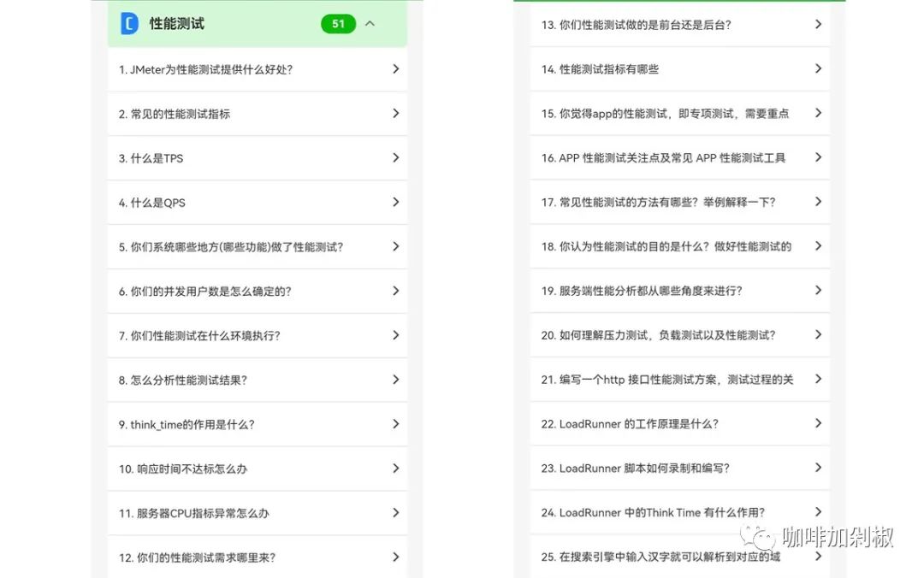Expand the arrow on "你们的并发用户数是怎么确定的?"
This screenshot has width=924, height=578.
tap(395, 291)
